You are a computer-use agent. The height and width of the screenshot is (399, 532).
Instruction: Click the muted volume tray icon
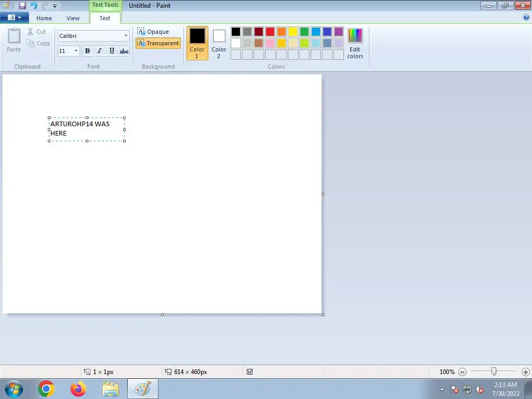coord(480,390)
